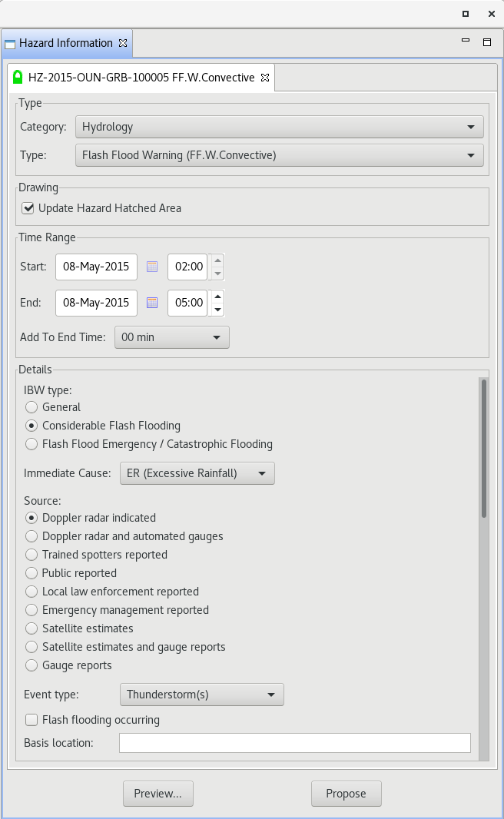Select Flash Flood Emergency / Catastrophic Flooding
Screen dimensions: 504x819
(31, 444)
